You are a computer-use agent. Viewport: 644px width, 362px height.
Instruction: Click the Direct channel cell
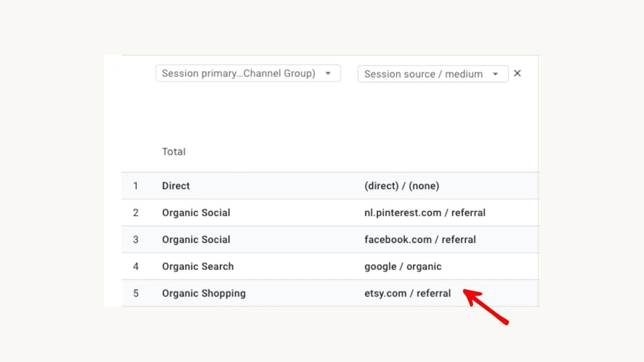176,186
